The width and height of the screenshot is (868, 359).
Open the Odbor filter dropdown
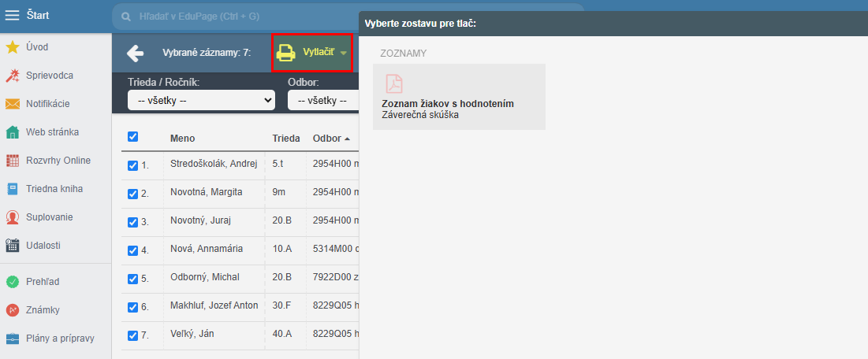[x=322, y=101]
